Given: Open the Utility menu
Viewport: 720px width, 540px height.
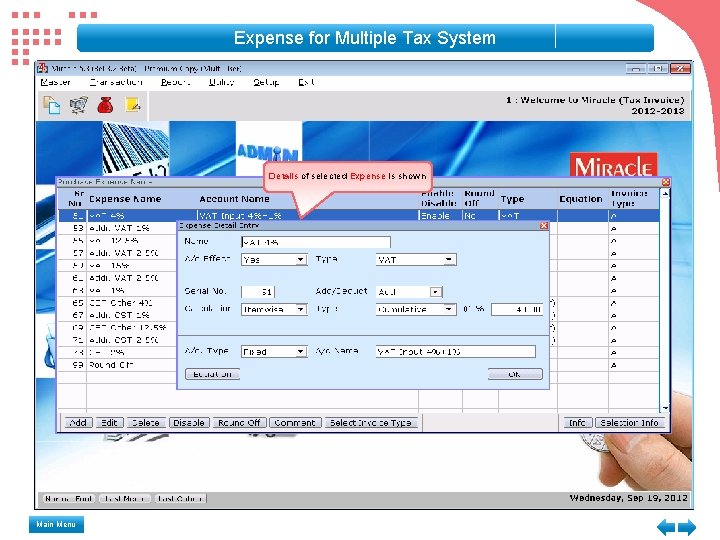Looking at the screenshot, I should pyautogui.click(x=221, y=82).
